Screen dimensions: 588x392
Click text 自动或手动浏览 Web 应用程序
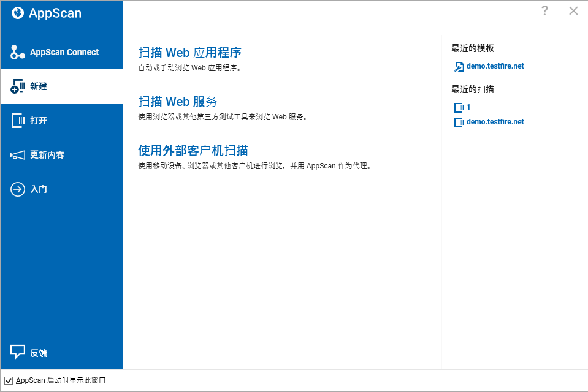(x=189, y=68)
